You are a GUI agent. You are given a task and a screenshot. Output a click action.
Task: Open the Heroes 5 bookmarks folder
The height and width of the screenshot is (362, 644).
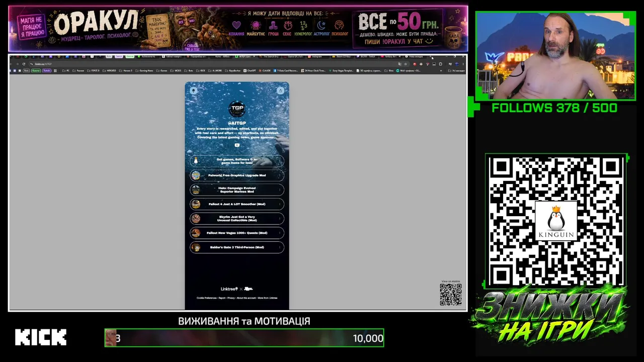126,71
